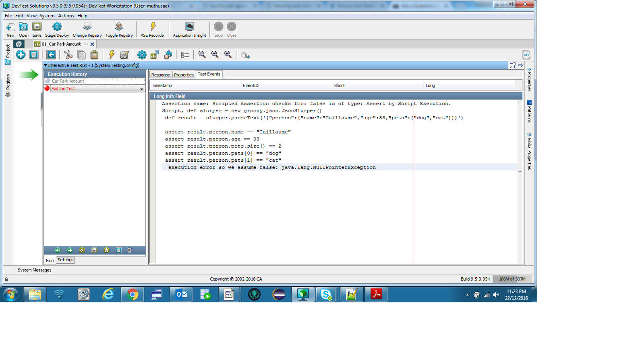Open Google Chrome from taskbar

click(x=132, y=295)
